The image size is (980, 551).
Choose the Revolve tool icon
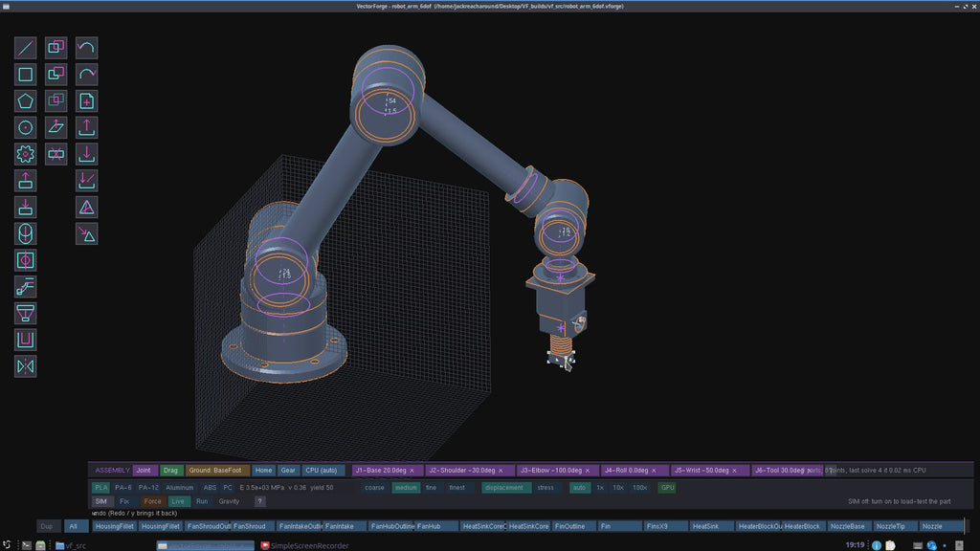(25, 233)
